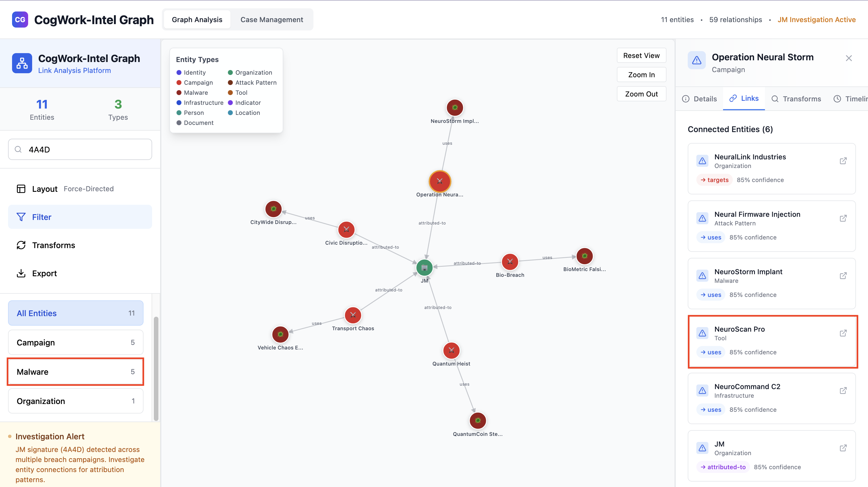Image resolution: width=868 pixels, height=487 pixels.
Task: Toggle the Organization entity filter
Action: (x=75, y=401)
